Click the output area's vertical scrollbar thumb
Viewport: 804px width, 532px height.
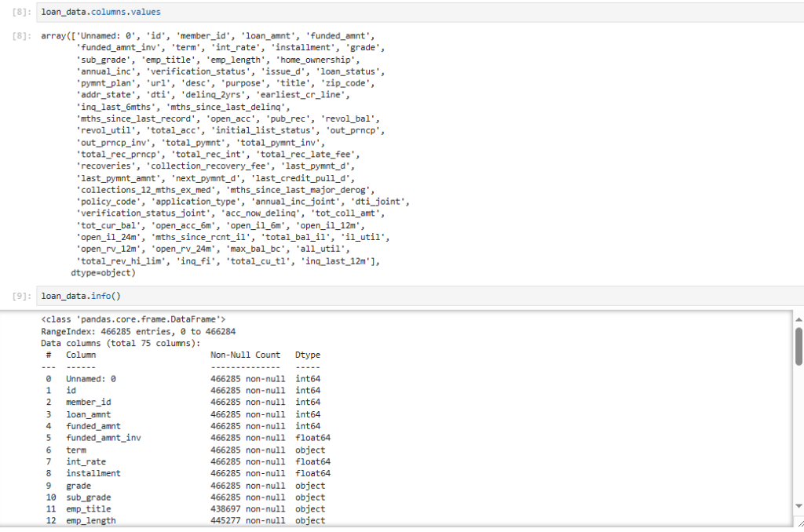[799, 346]
